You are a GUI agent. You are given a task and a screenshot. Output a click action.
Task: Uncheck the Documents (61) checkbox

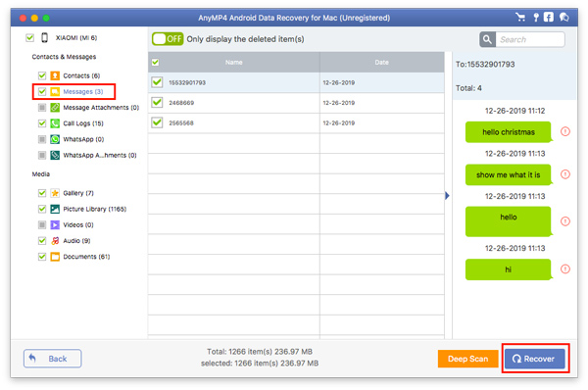tap(42, 257)
